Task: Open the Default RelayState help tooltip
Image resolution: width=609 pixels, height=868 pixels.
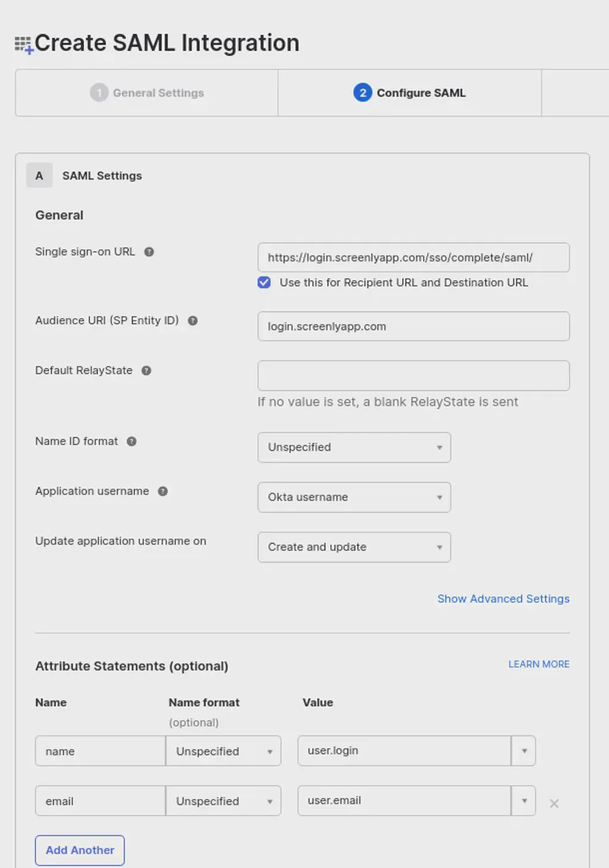Action: pos(146,370)
